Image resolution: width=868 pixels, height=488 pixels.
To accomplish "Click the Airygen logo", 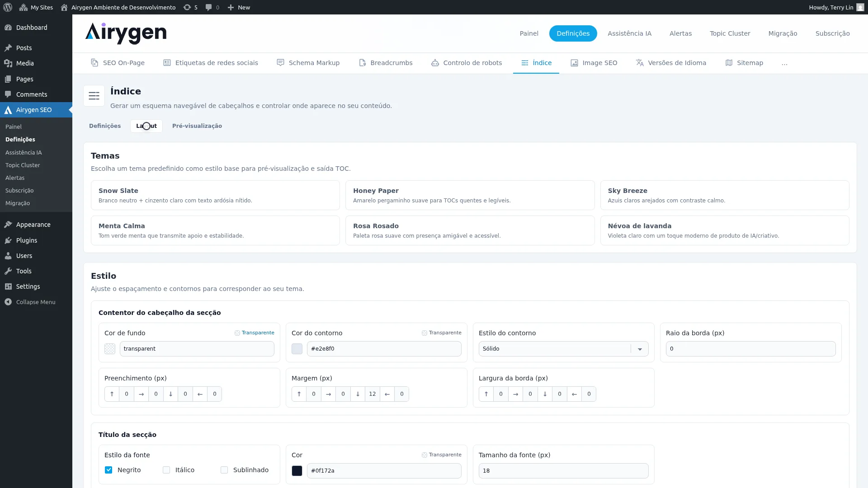I will 126,33.
